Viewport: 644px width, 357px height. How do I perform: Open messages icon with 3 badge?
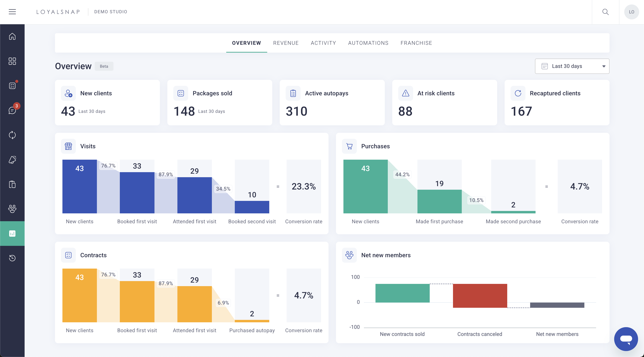tap(12, 110)
